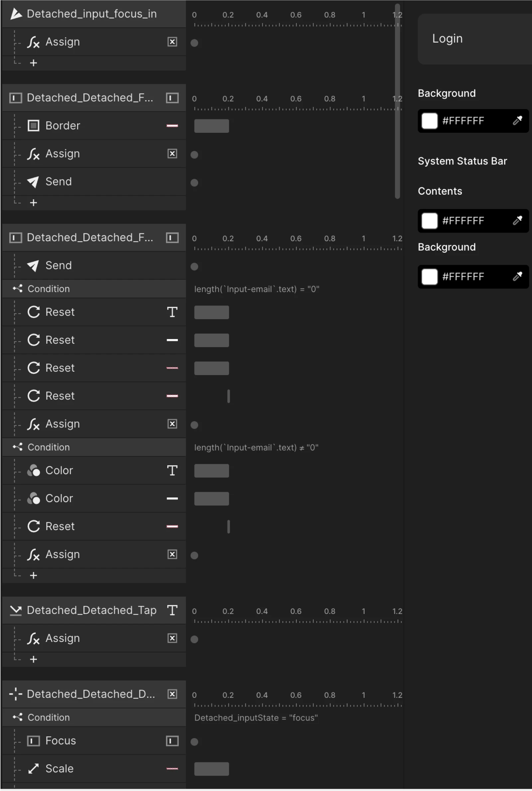Select condition length(`Input-email`.text) = "0"
532x791 pixels.
pyautogui.click(x=257, y=289)
